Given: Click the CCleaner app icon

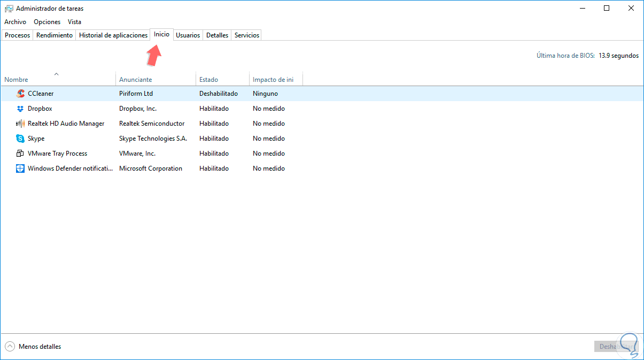Looking at the screenshot, I should tap(20, 94).
